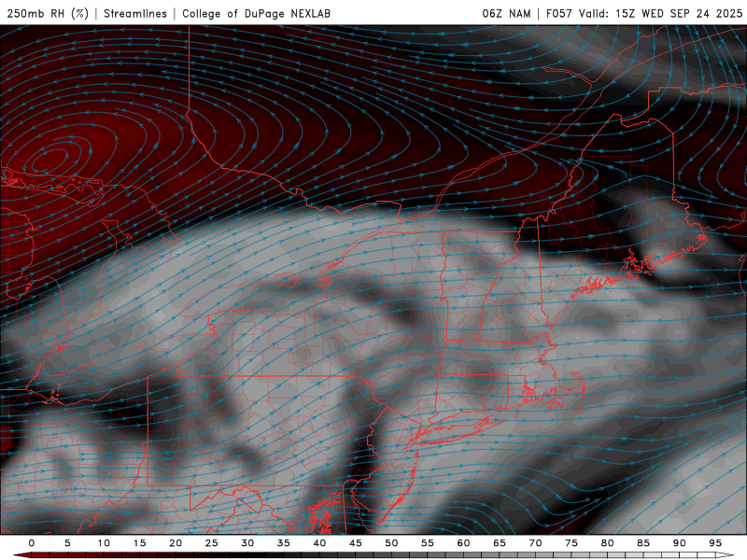The height and width of the screenshot is (560, 747).
Task: Click the "Streamlines" label in header
Action: [135, 13]
